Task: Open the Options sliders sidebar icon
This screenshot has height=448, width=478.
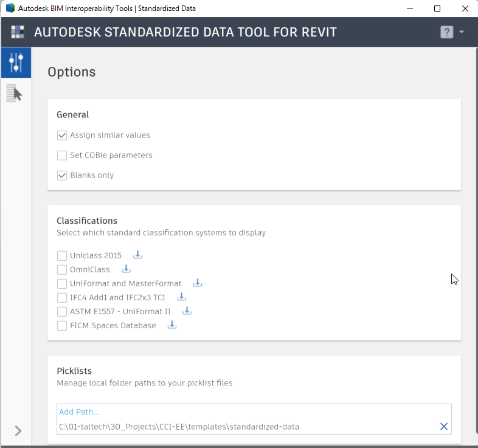Action: tap(16, 63)
